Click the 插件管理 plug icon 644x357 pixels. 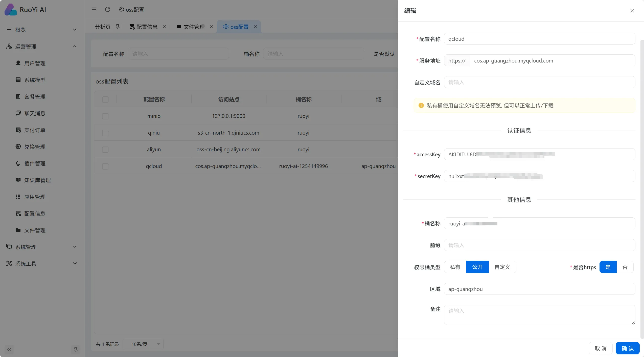[x=18, y=163]
